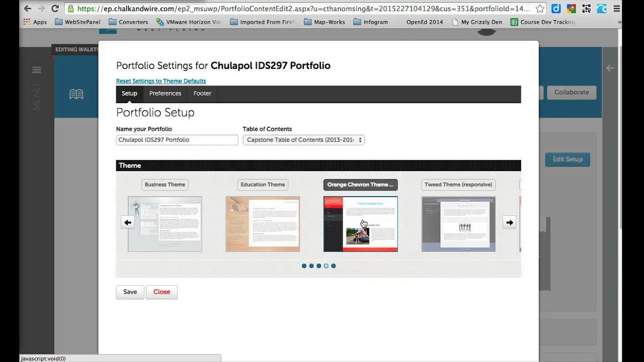
Task: Open the Course Dev Tracking bookmark
Action: (x=543, y=22)
